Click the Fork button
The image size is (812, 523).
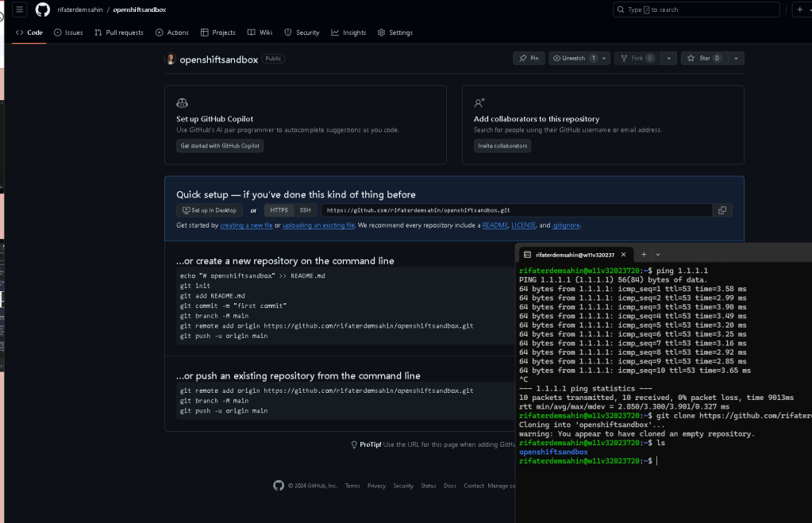point(637,58)
